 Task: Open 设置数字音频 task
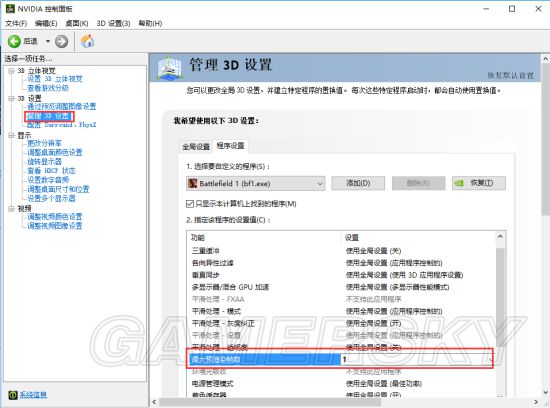(x=48, y=180)
